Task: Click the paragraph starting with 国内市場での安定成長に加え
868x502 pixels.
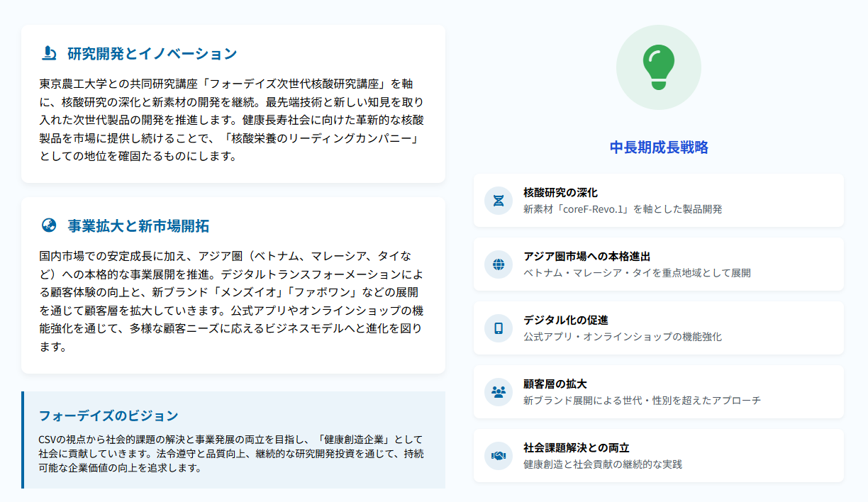Action: 233,301
